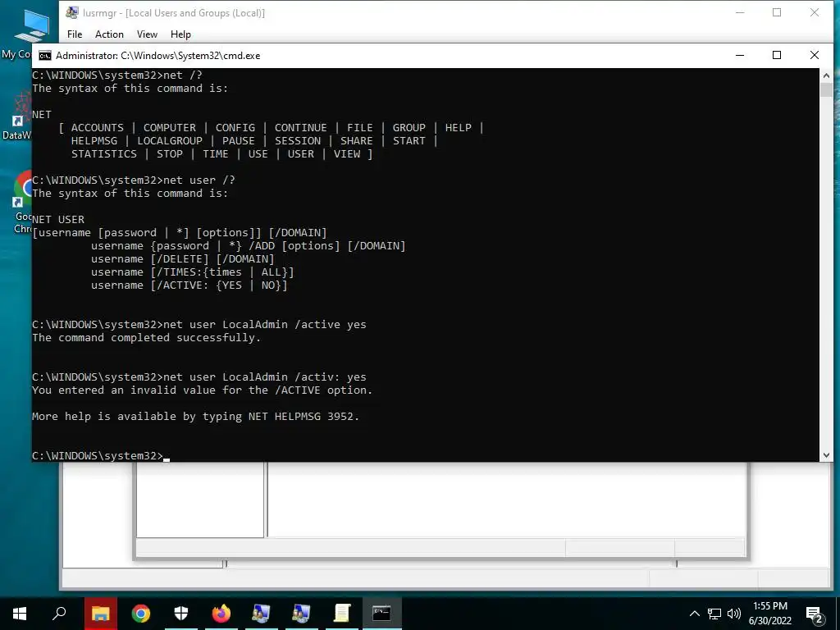Open the Windows Start menu
Screen dimensions: 840x630
[20, 613]
